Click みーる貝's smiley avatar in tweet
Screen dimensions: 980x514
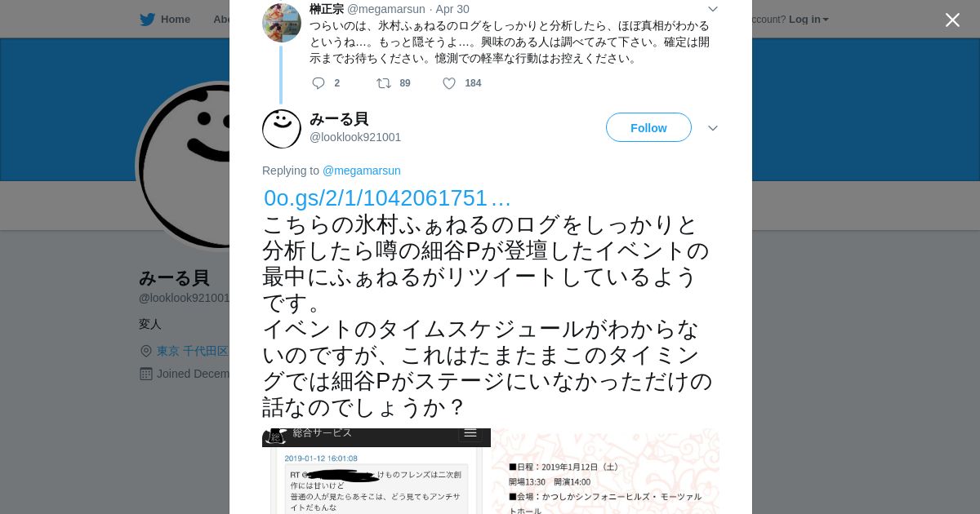tap(282, 128)
